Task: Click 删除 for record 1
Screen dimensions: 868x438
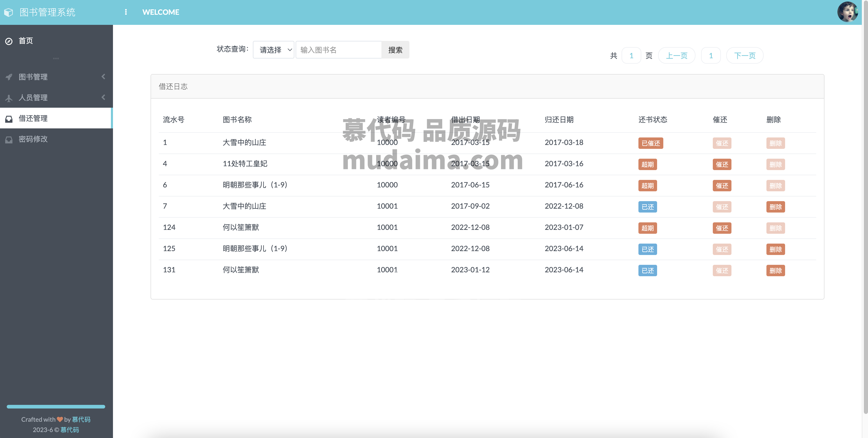Action: pyautogui.click(x=775, y=143)
